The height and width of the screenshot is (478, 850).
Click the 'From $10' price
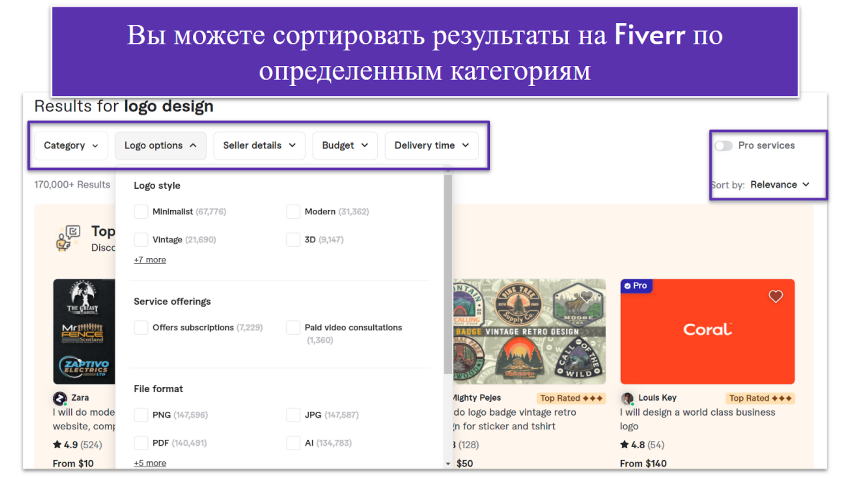(x=73, y=463)
